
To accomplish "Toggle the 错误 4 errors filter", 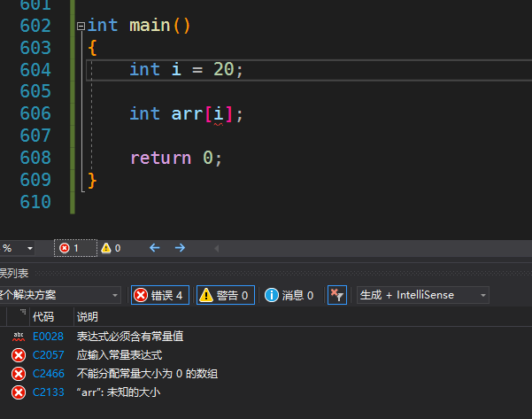I will tap(160, 295).
